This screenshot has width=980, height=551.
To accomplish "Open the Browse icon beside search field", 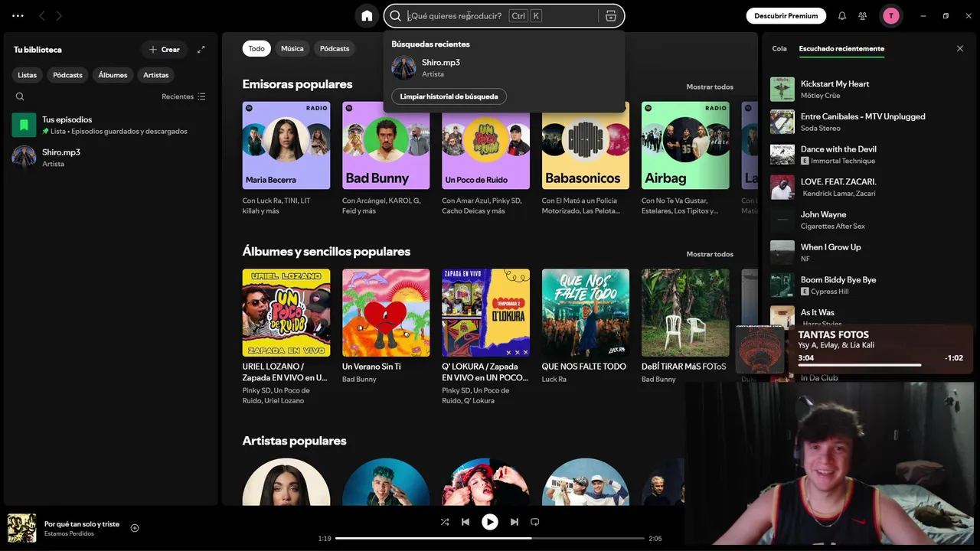I will [x=610, y=15].
